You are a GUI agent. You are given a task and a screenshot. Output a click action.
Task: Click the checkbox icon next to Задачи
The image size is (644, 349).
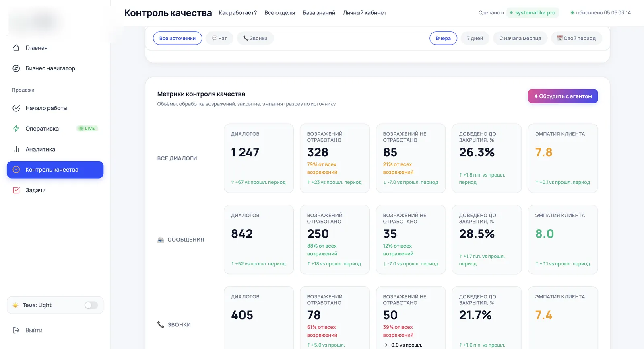click(x=16, y=190)
